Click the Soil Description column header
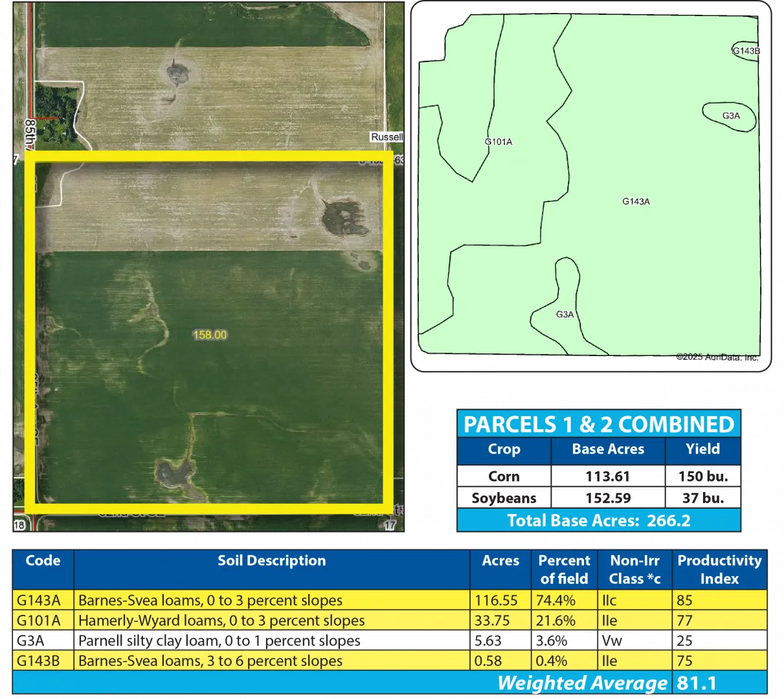Image resolution: width=784 pixels, height=699 pixels. pos(271,561)
